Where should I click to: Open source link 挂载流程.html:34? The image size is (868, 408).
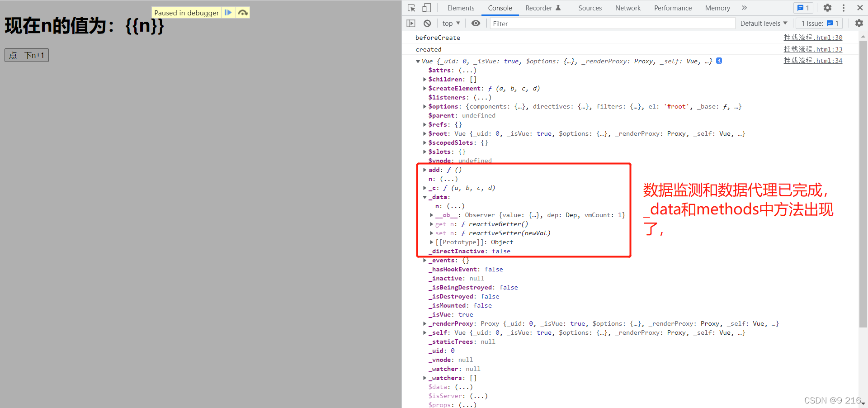click(x=813, y=61)
